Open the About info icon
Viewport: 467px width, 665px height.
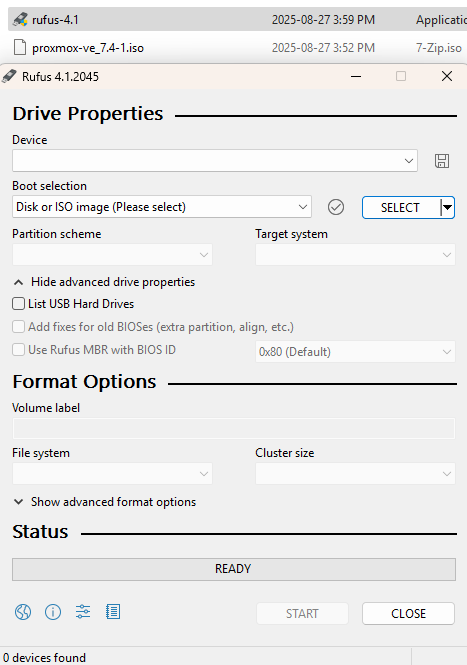(x=53, y=612)
